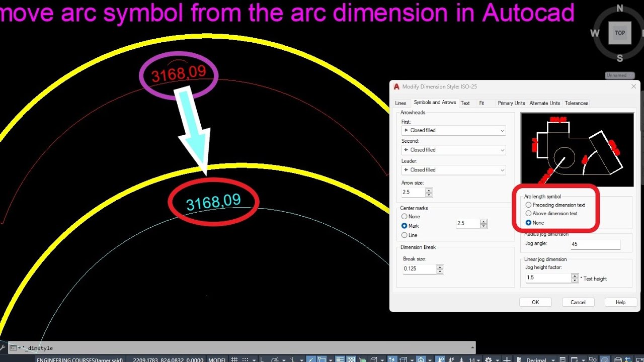Select Mark under Center marks
Viewport: 644px width, 362px height.
[410, 226]
